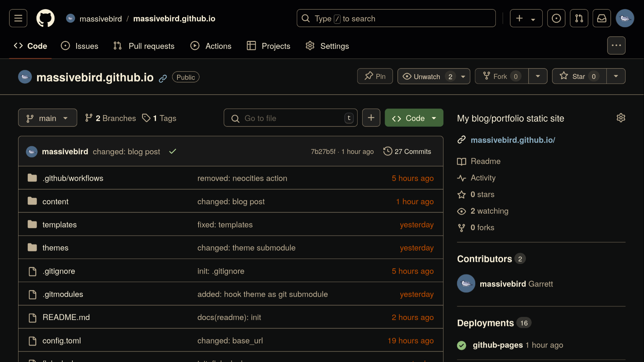
Task: Click the folder icon for .github/workflows
Action: point(32,178)
